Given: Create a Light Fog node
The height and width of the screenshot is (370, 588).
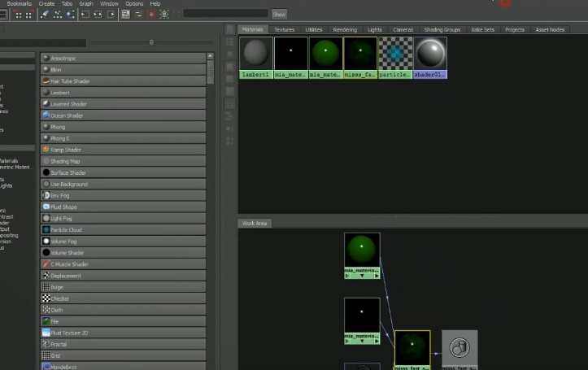Looking at the screenshot, I should pos(124,218).
